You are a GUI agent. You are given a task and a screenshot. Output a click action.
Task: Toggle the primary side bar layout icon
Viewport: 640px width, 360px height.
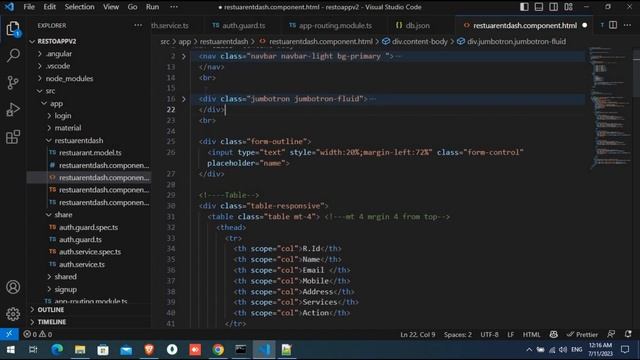(524, 7)
